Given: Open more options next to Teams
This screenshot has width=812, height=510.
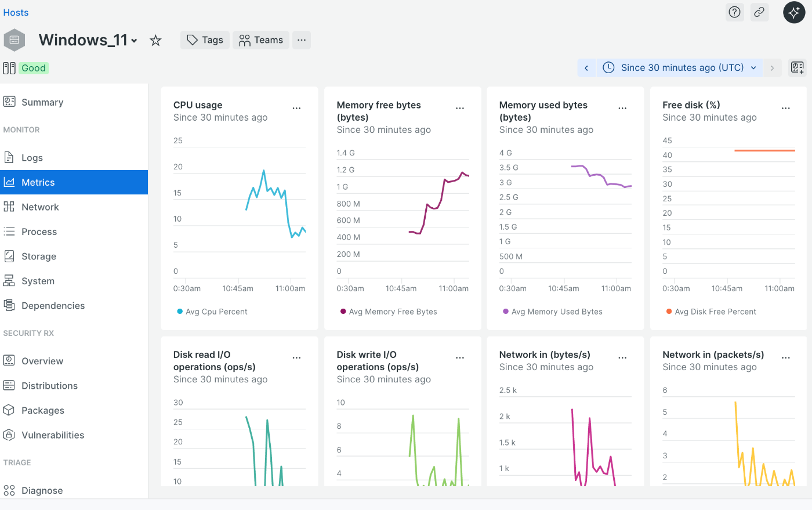Looking at the screenshot, I should tap(302, 40).
